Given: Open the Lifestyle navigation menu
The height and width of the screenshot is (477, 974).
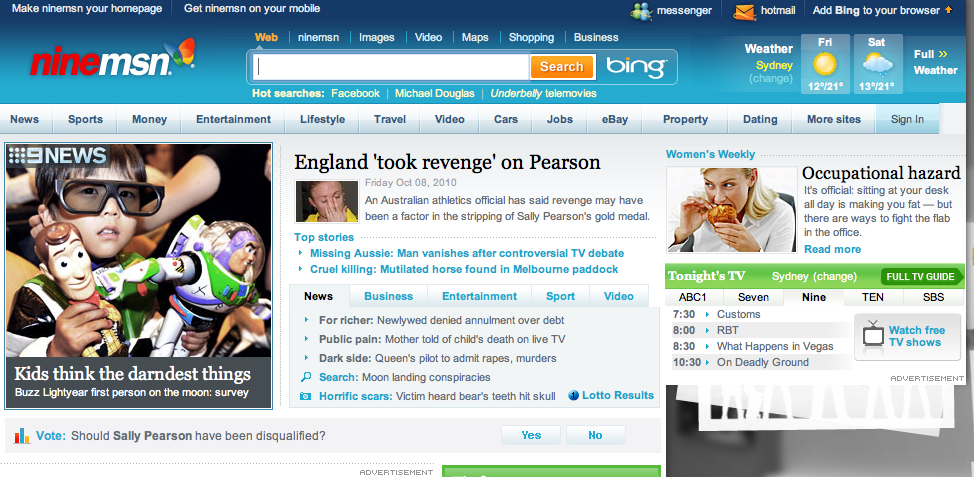Looking at the screenshot, I should [322, 119].
